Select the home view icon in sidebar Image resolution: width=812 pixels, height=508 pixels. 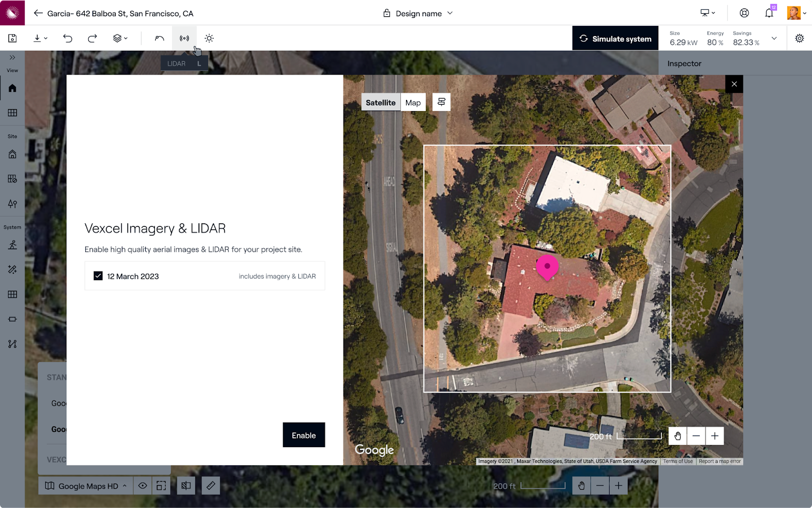(12, 88)
